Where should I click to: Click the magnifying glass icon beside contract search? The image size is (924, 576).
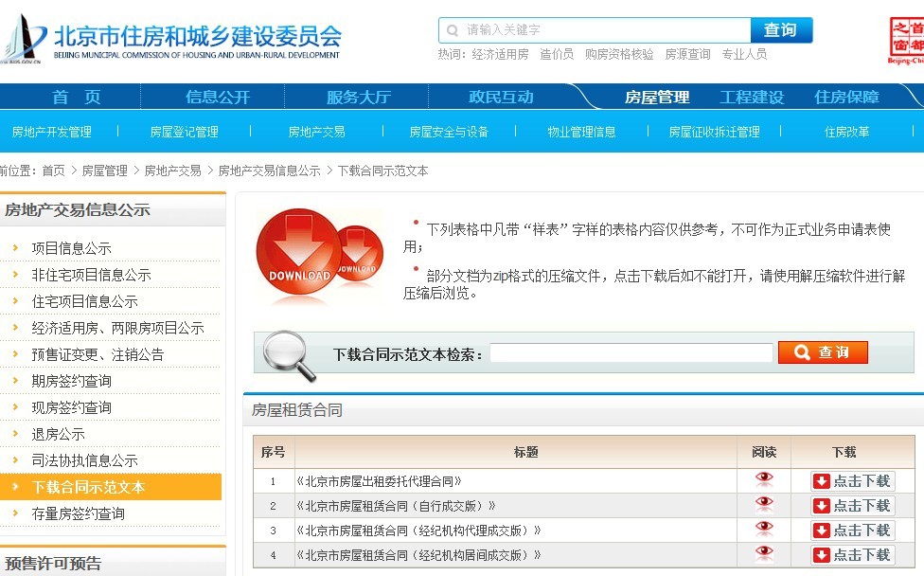(x=288, y=355)
